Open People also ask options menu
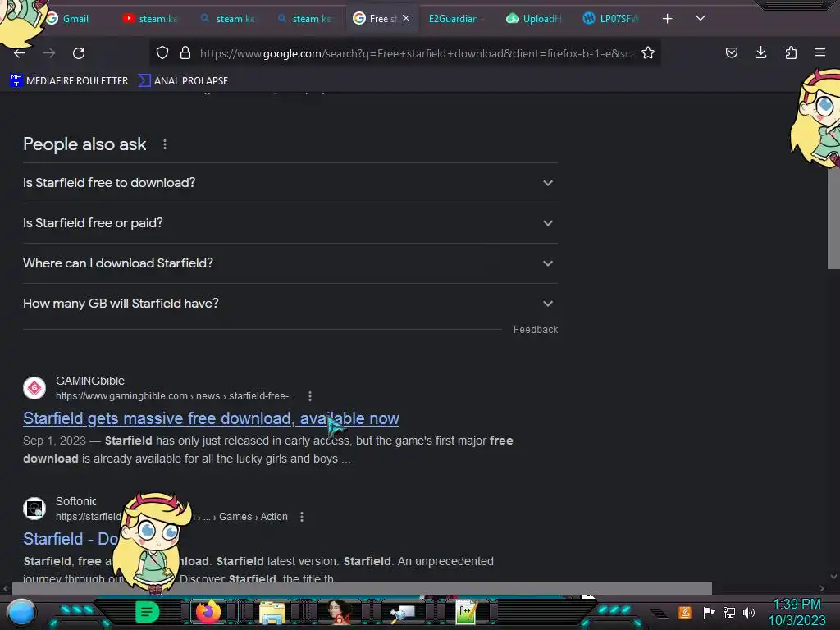 point(164,144)
